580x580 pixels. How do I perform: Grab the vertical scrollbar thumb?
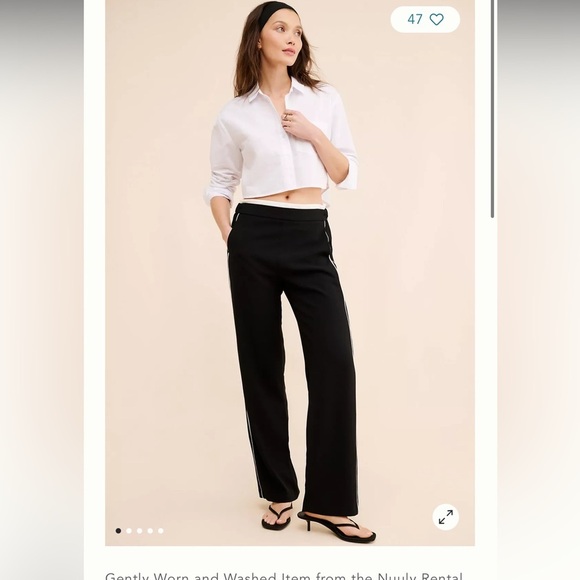(x=492, y=109)
